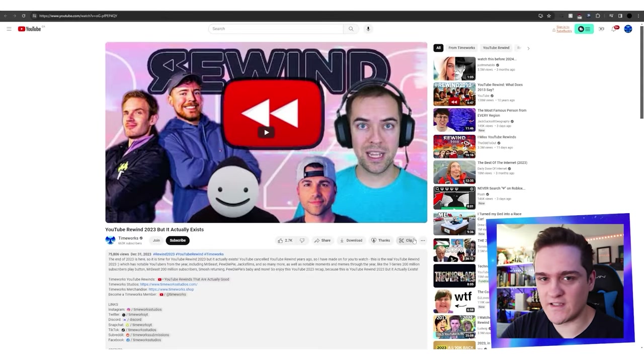Select the From Timeworks chip
The width and height of the screenshot is (644, 362).
[462, 48]
